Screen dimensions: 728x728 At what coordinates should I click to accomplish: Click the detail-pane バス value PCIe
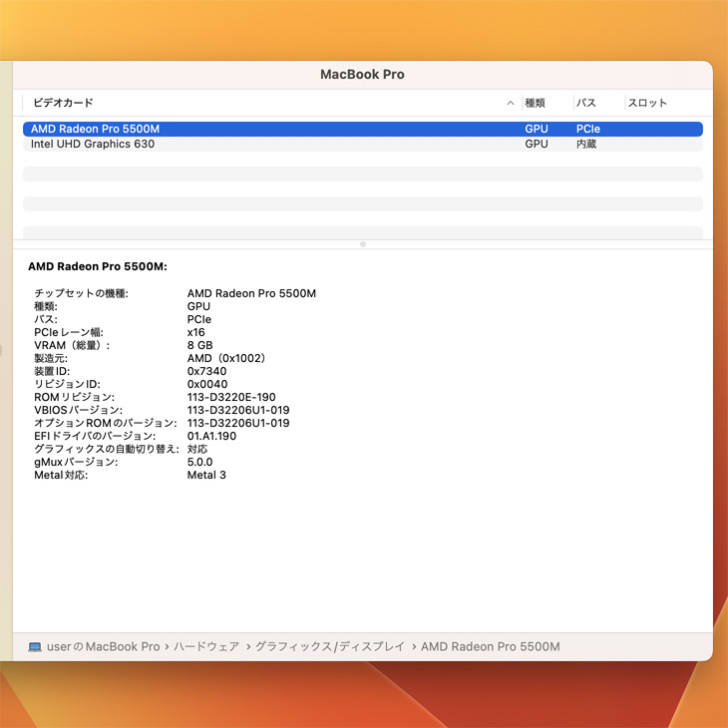coord(199,319)
